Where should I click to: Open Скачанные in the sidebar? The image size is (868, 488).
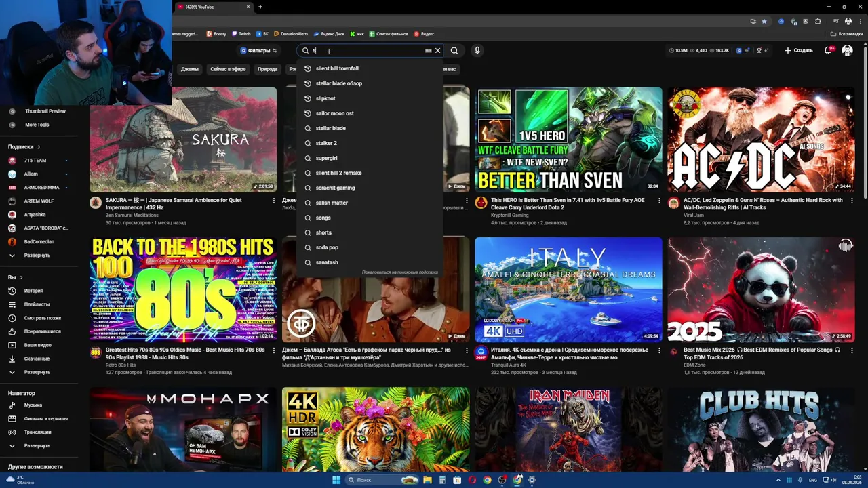pos(37,359)
